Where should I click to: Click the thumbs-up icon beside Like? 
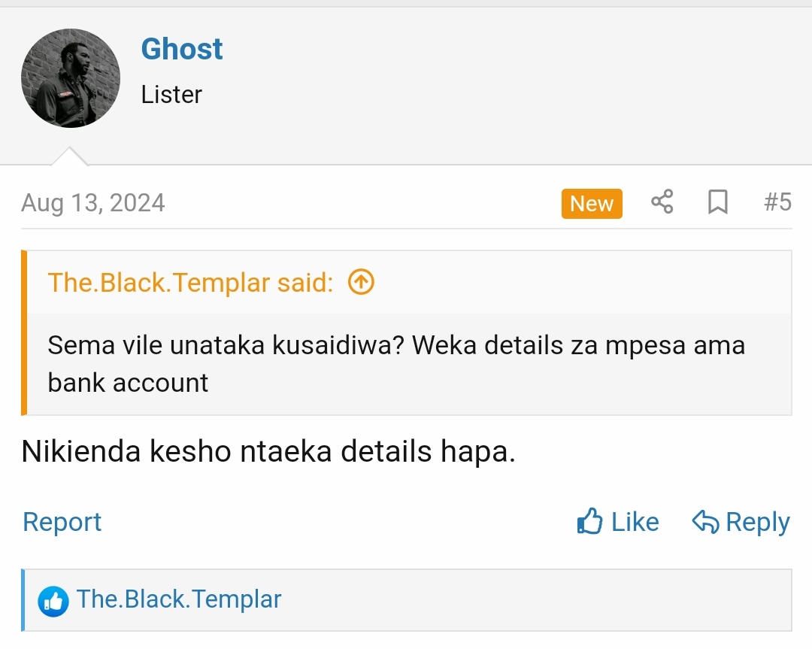(590, 521)
